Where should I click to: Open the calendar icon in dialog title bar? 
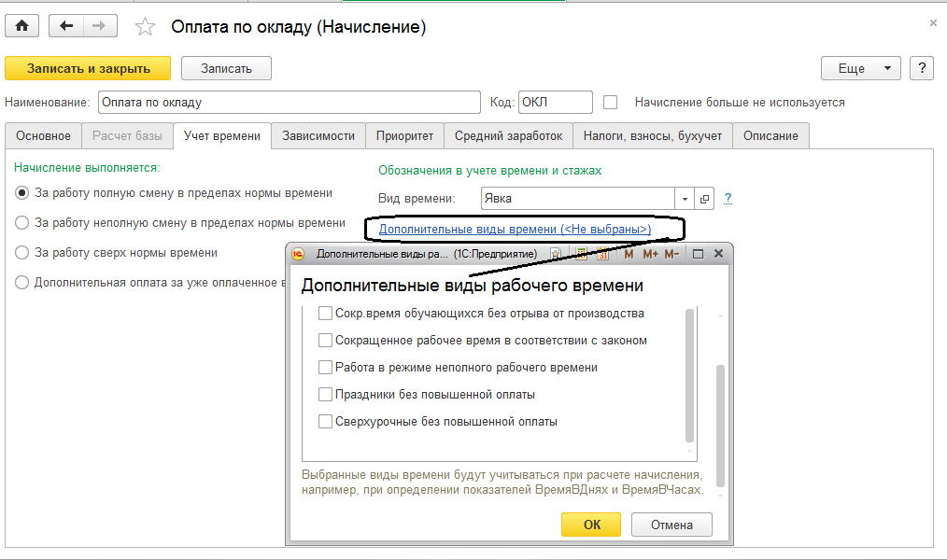click(602, 254)
